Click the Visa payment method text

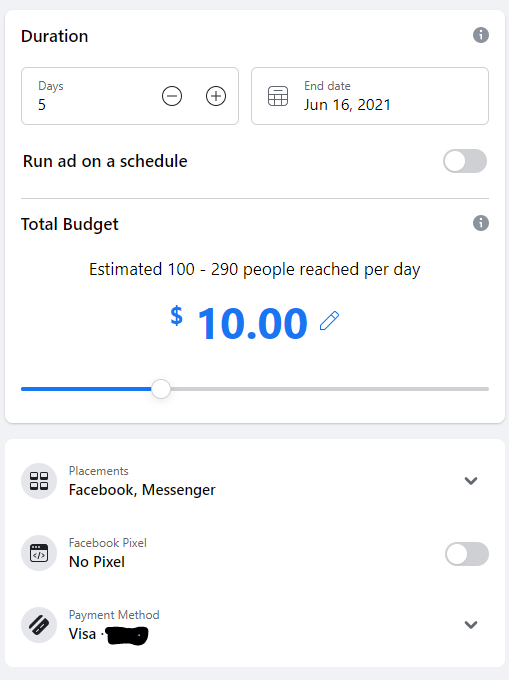[x=82, y=634]
